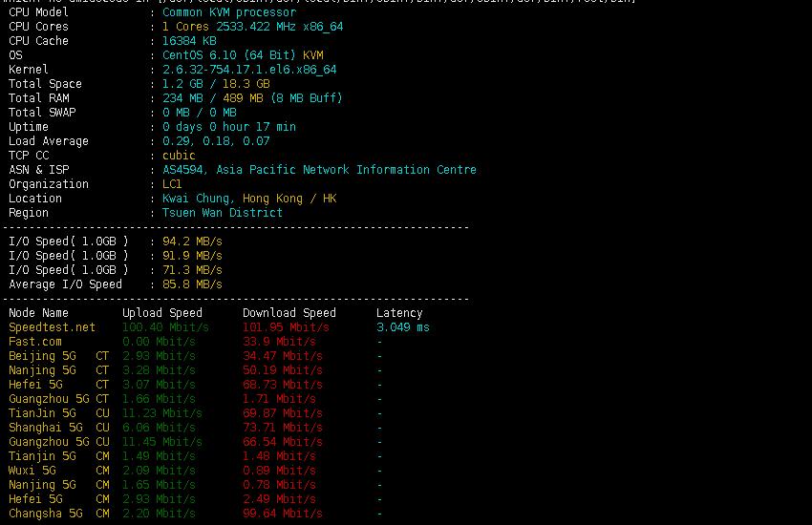This screenshot has width=812, height=525.
Task: Click Hefei CT download speed '68.73 Mbit/s'
Action: (x=283, y=385)
